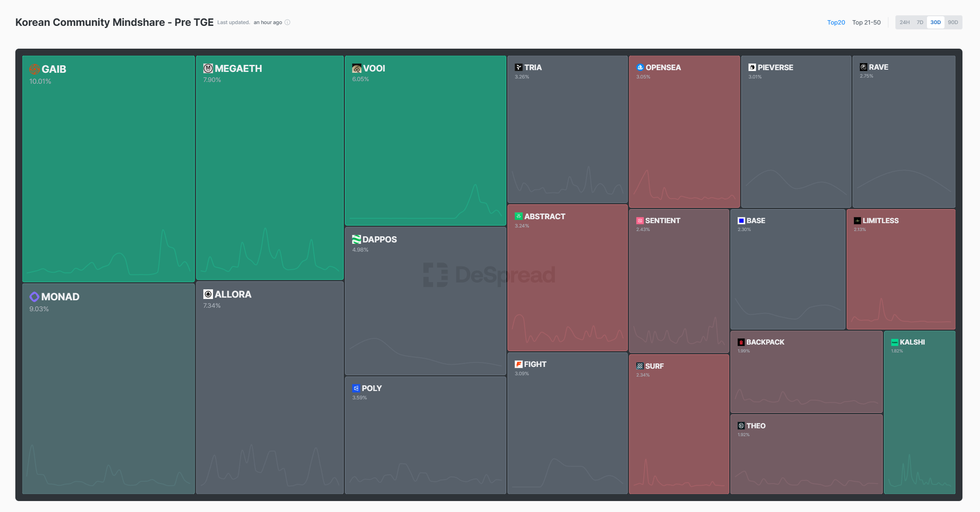
Task: Click the ABSTRACT green star icon
Action: click(518, 217)
